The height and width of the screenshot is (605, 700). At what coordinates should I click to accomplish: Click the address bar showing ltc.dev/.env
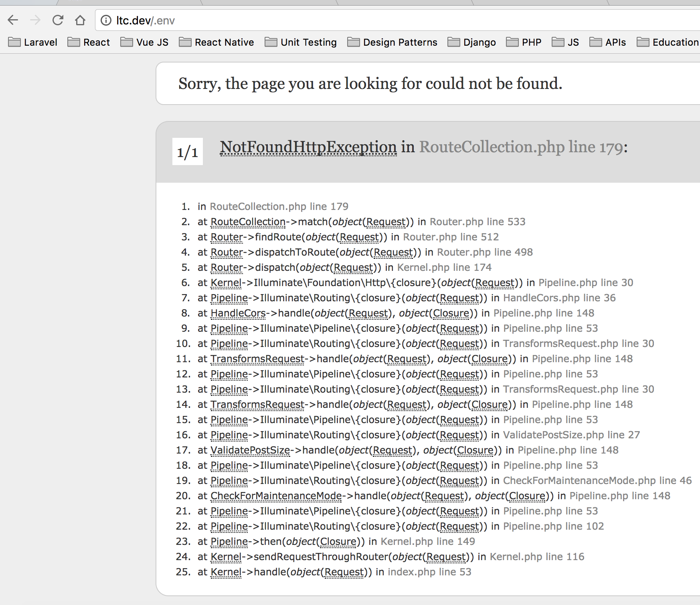click(x=397, y=20)
